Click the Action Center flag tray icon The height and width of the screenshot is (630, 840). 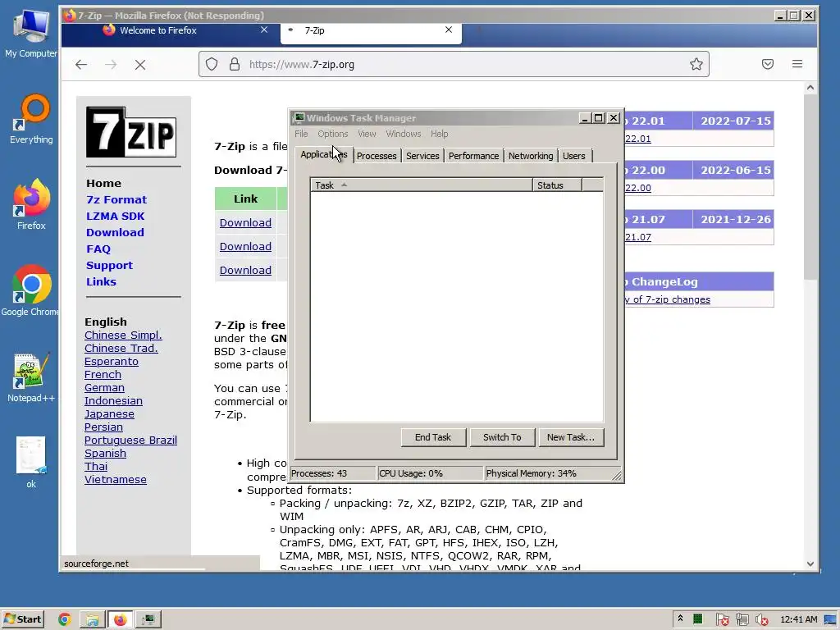coord(722,620)
